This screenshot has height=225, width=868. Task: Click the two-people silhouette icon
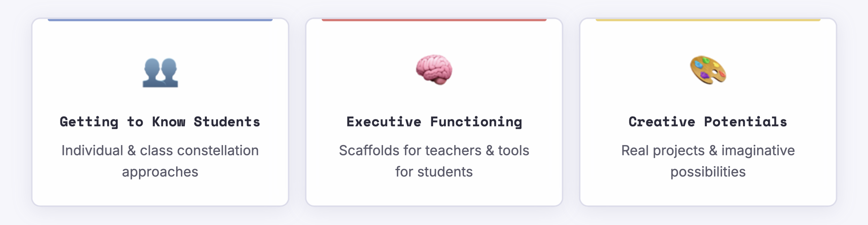[160, 73]
